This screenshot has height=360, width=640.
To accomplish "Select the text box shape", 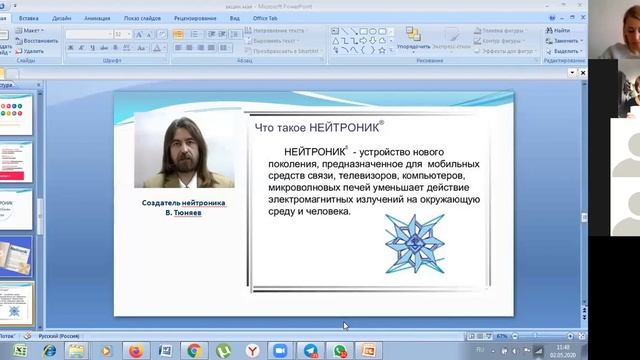I will (x=335, y=31).
